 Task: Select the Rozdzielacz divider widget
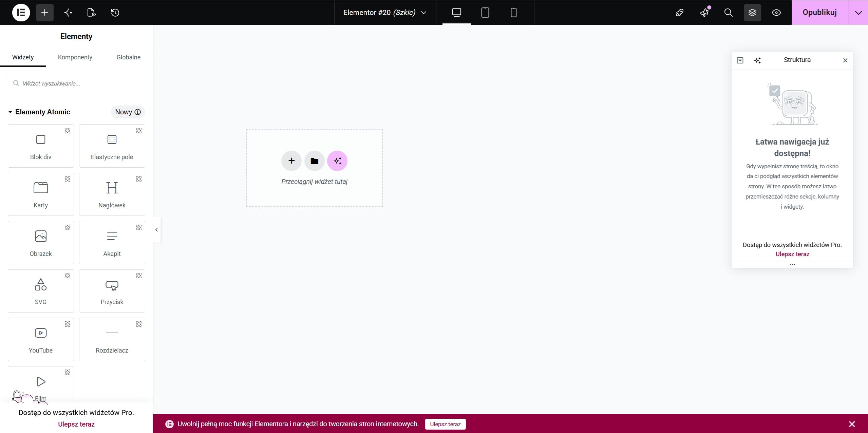pos(112,339)
